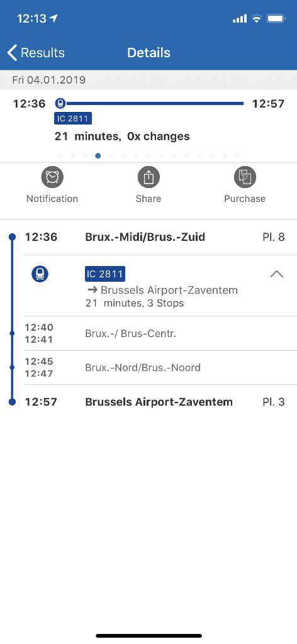Viewport: 297px width, 644px height.
Task: Select the last page indicator dot
Action: point(237,156)
